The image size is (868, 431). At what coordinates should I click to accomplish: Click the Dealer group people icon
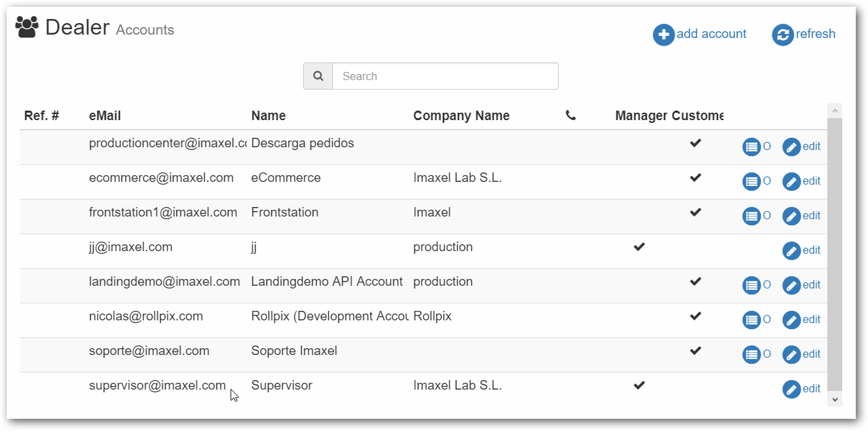27,27
